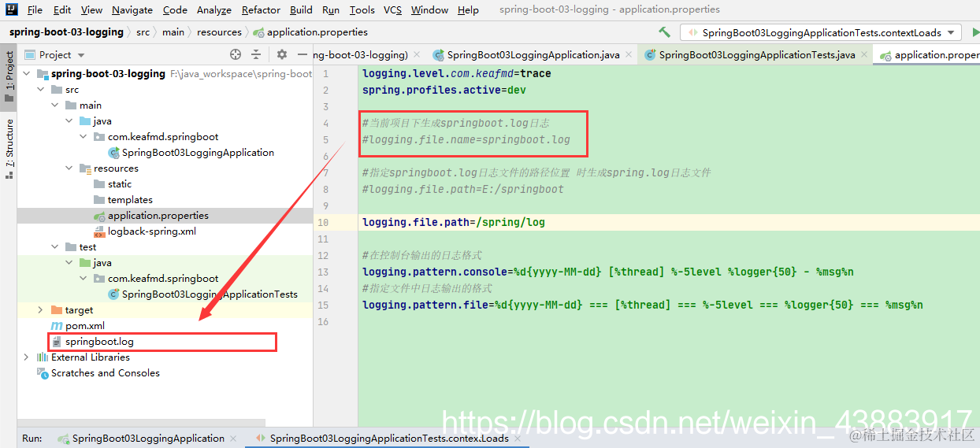Open the File menu
This screenshot has height=448, width=980.
(35, 9)
